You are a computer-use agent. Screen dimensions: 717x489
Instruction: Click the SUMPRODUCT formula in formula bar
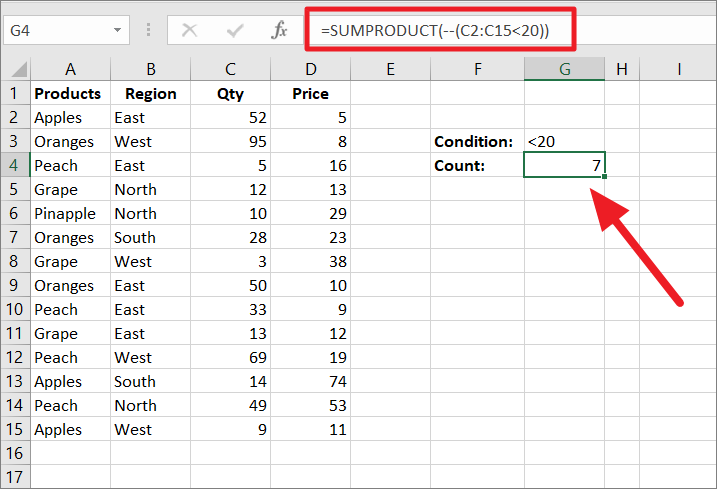(x=435, y=31)
